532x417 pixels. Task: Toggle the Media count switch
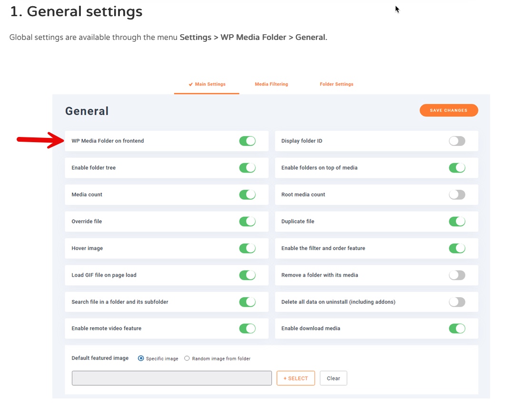coord(247,194)
